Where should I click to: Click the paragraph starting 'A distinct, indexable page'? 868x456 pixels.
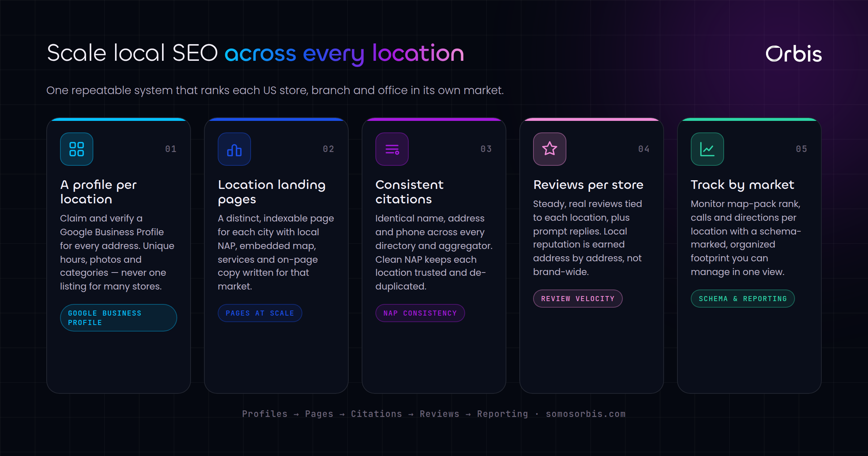[276, 252]
